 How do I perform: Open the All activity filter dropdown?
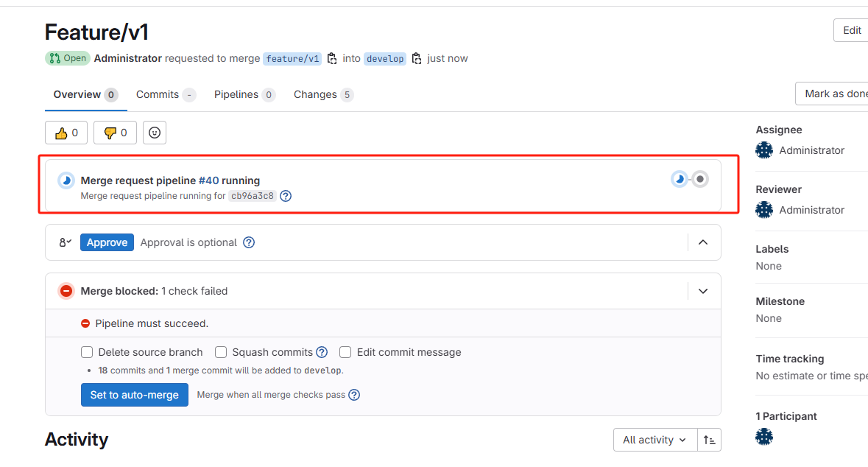pyautogui.click(x=655, y=440)
